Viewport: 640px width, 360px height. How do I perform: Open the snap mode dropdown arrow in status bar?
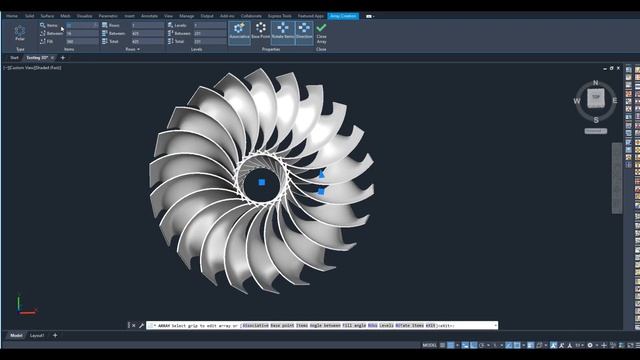click(458, 345)
